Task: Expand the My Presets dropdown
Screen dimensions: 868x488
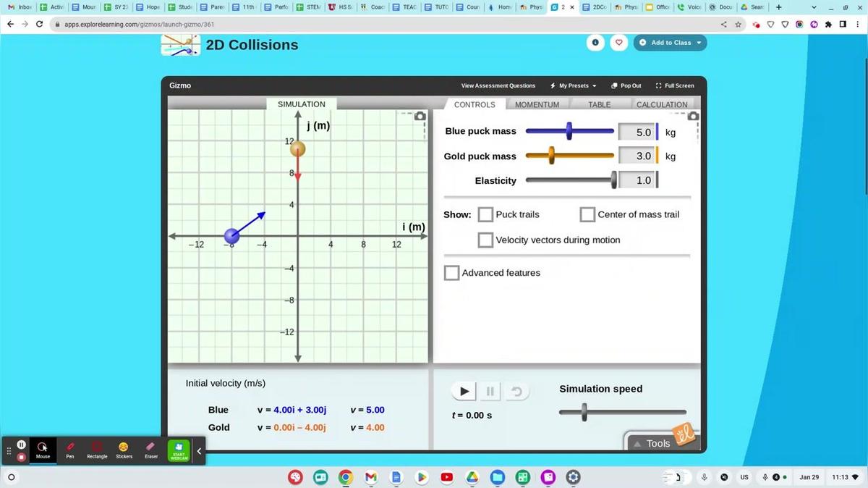Action: 574,85
